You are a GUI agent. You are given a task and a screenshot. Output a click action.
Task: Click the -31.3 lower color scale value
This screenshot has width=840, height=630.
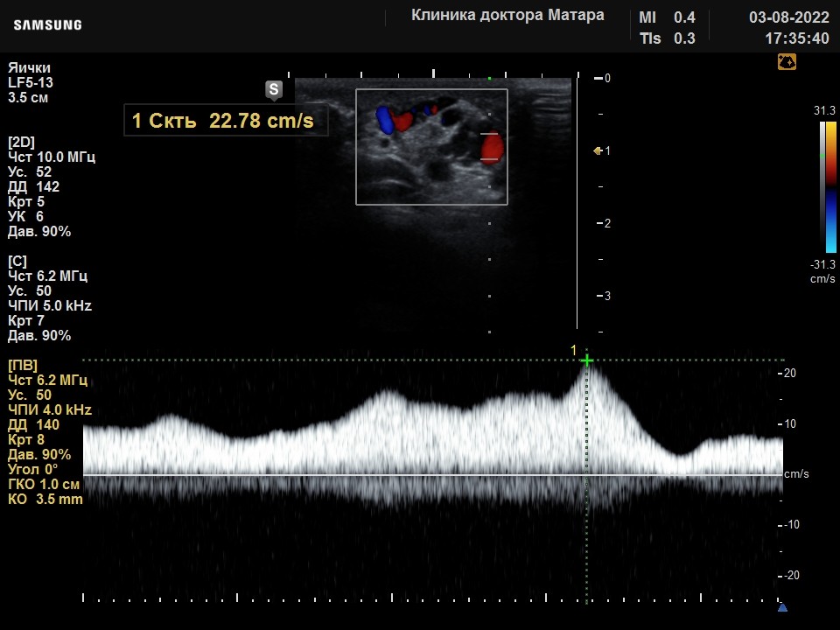[x=822, y=264]
